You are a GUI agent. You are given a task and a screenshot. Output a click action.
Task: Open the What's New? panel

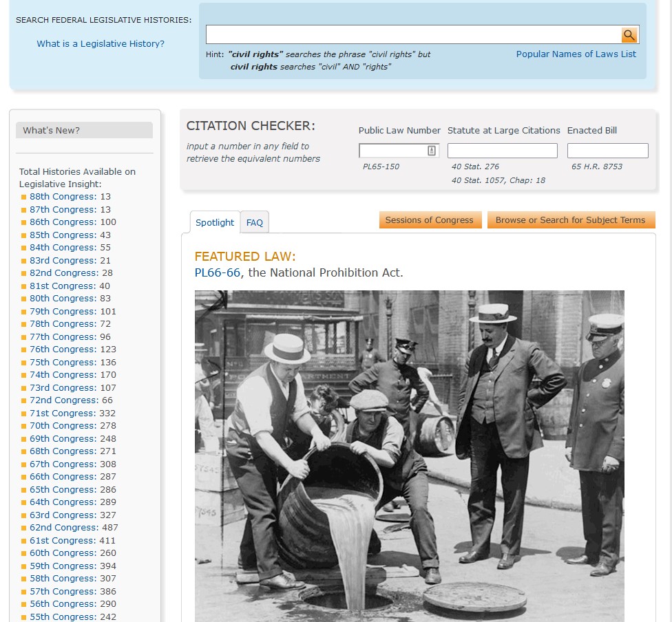[x=84, y=131]
